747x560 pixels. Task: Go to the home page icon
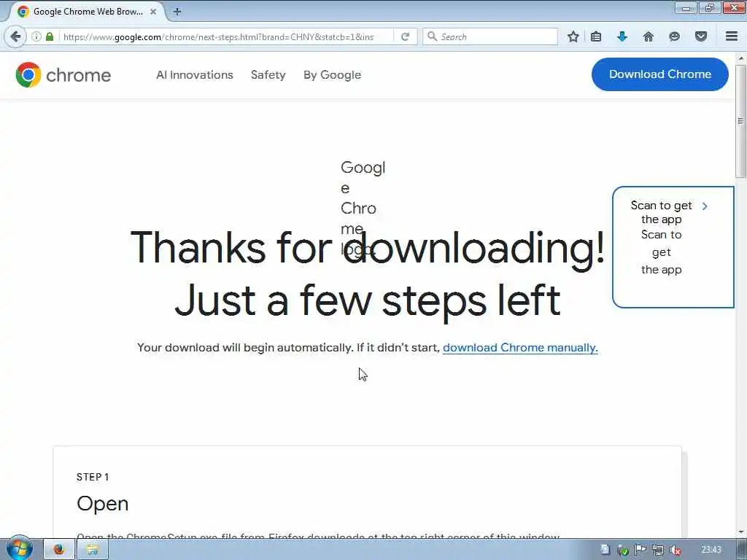(x=648, y=36)
